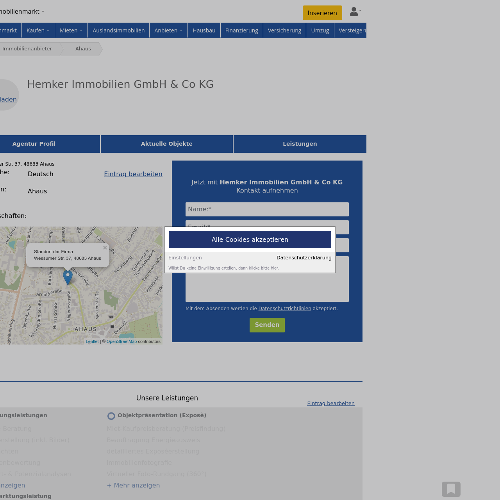Image resolution: width=500 pixels, height=500 pixels.
Task: Click 'Unsere Leistungen' section heading
Action: coord(167,398)
